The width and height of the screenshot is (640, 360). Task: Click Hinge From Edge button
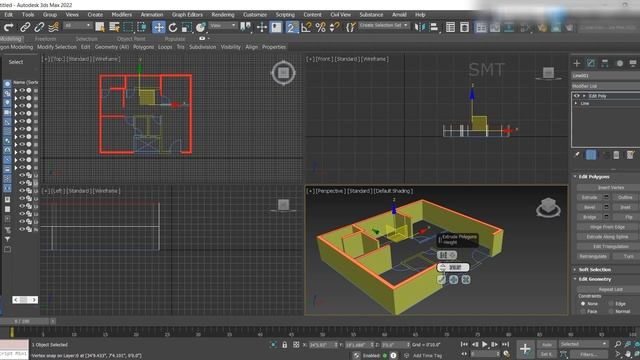coord(607,227)
